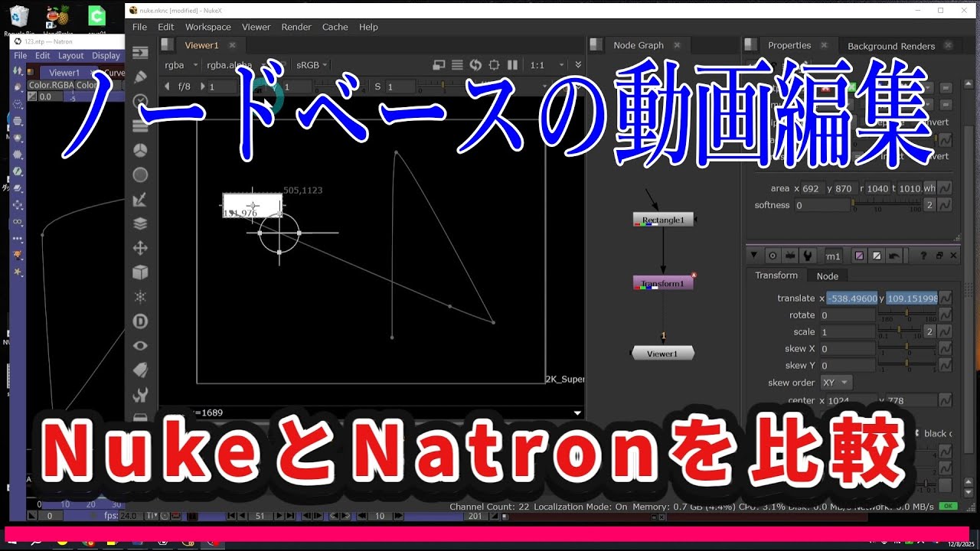980x551 pixels.
Task: Open the Workspace menu in NukeX
Action: pos(207,27)
